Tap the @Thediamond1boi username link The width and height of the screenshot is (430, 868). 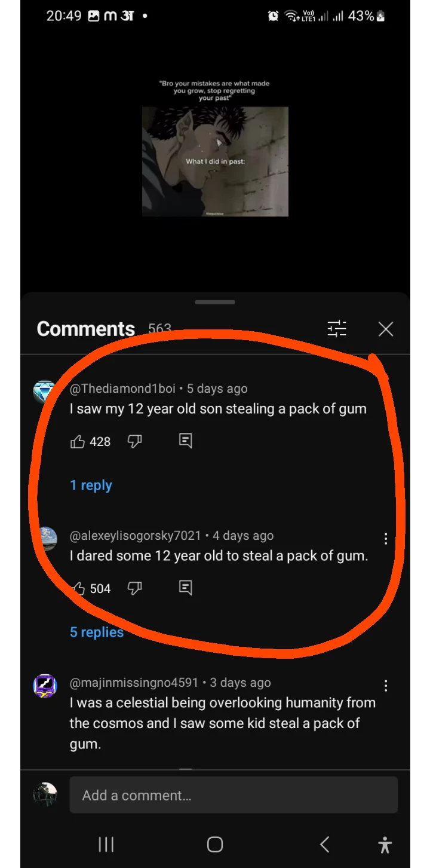(x=122, y=389)
